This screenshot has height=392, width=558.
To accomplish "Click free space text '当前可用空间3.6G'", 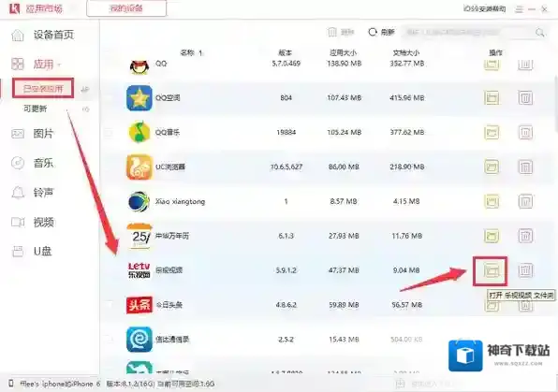I will (x=185, y=384).
